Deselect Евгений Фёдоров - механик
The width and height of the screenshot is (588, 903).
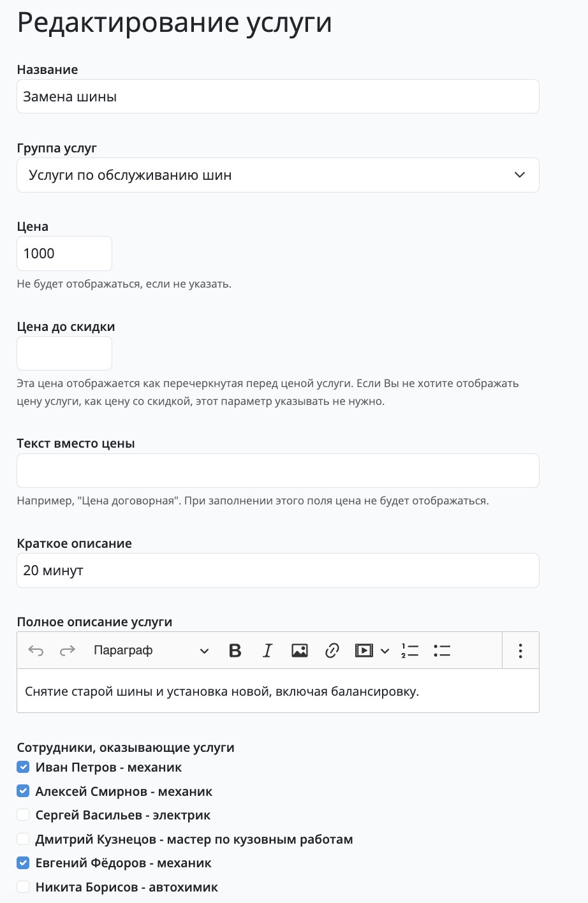(23, 863)
